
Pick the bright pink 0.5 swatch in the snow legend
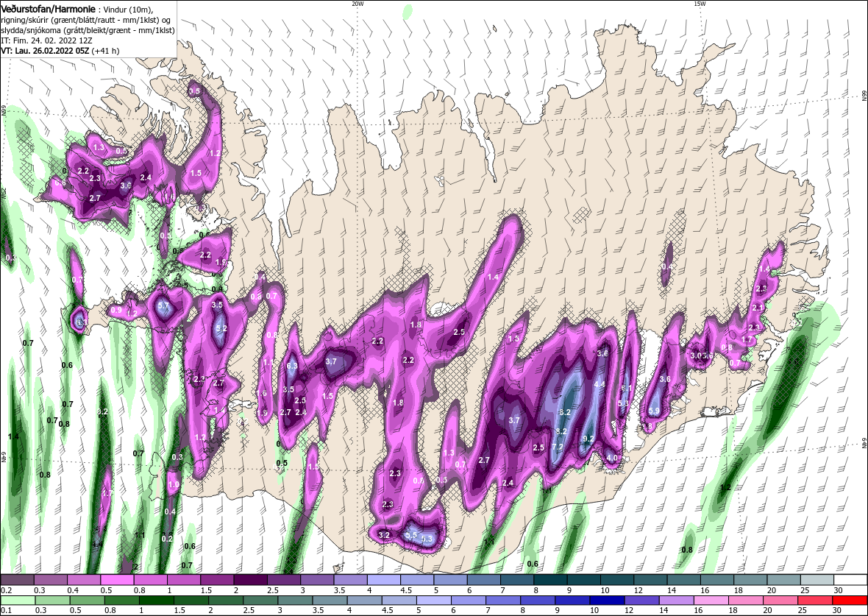[117, 579]
